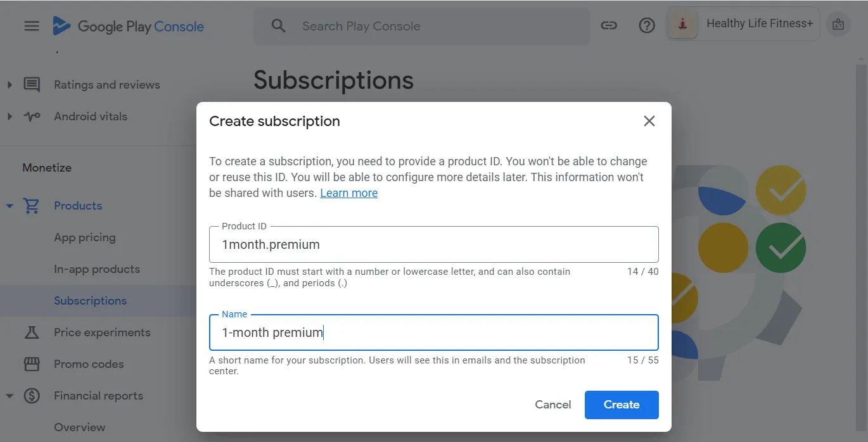Open the App pricing page

(x=85, y=237)
